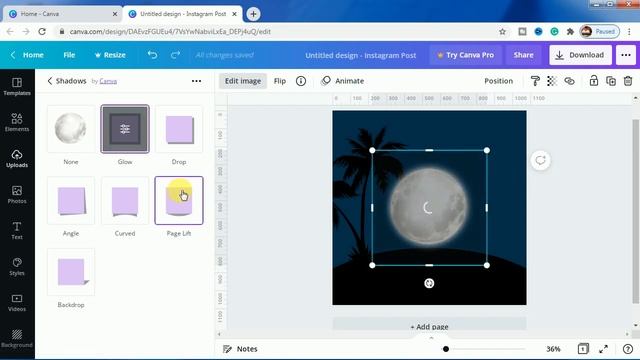Click the duplicate element icon
Image resolution: width=640 pixels, height=360 pixels.
coord(611,81)
